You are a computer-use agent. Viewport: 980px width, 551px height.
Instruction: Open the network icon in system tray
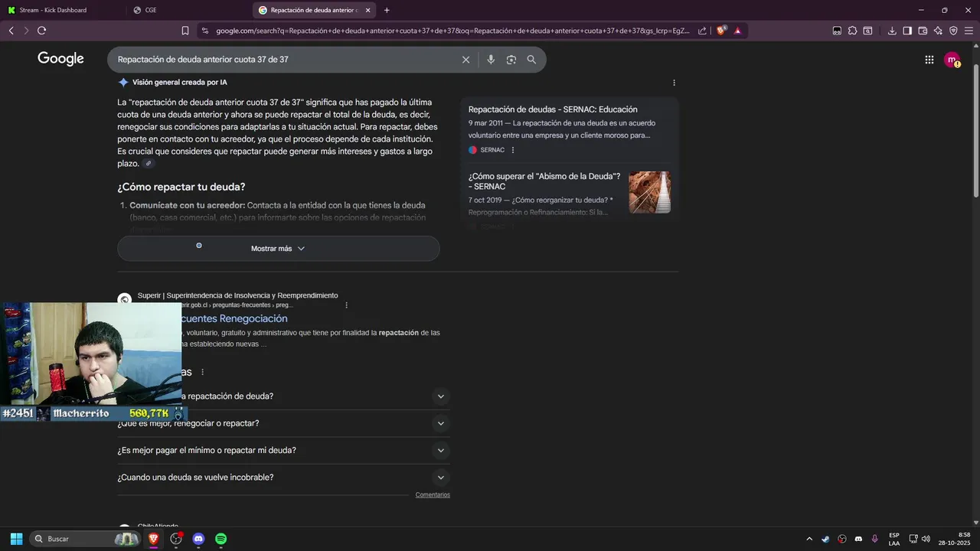[913, 539]
